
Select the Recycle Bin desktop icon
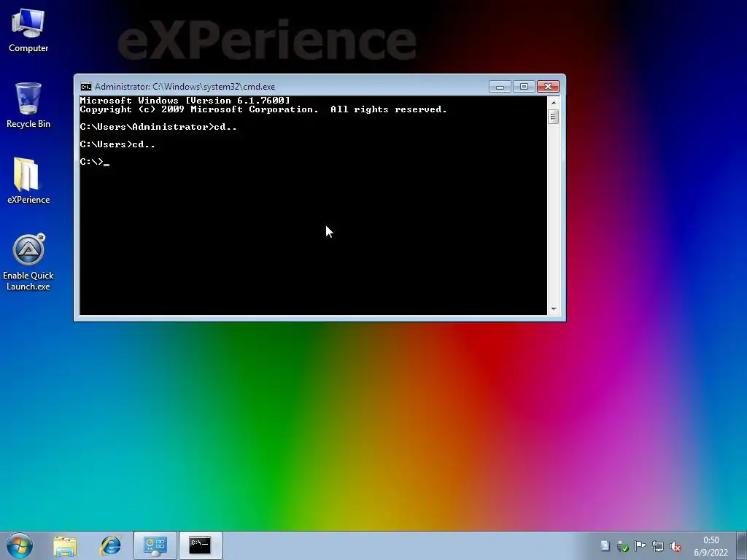click(28, 106)
